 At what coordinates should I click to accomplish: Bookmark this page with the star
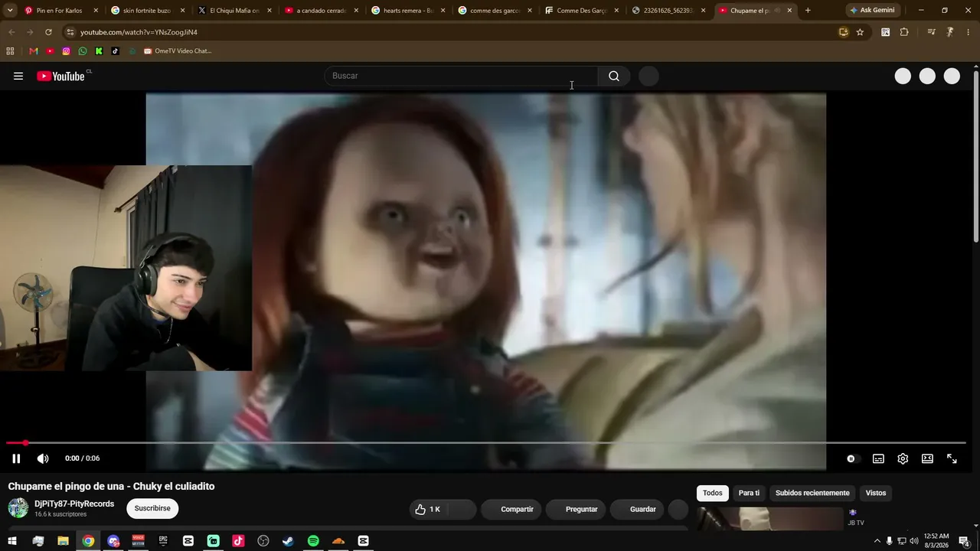pyautogui.click(x=860, y=32)
